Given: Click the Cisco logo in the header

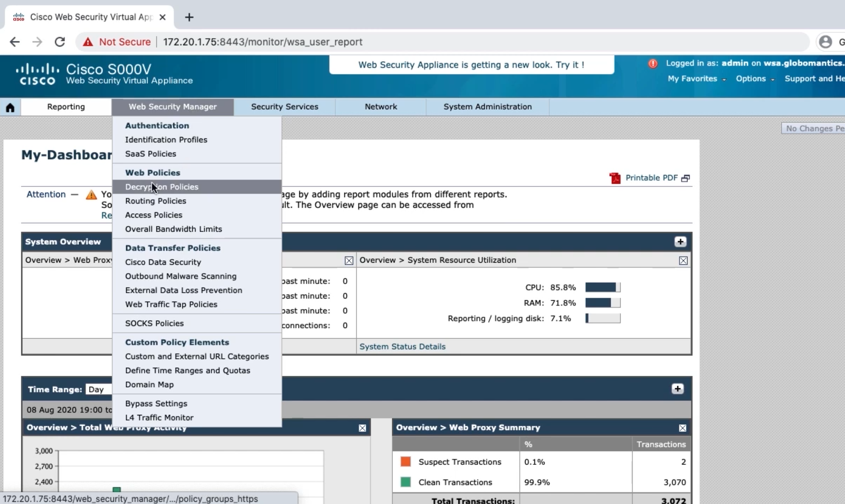Looking at the screenshot, I should tap(38, 74).
